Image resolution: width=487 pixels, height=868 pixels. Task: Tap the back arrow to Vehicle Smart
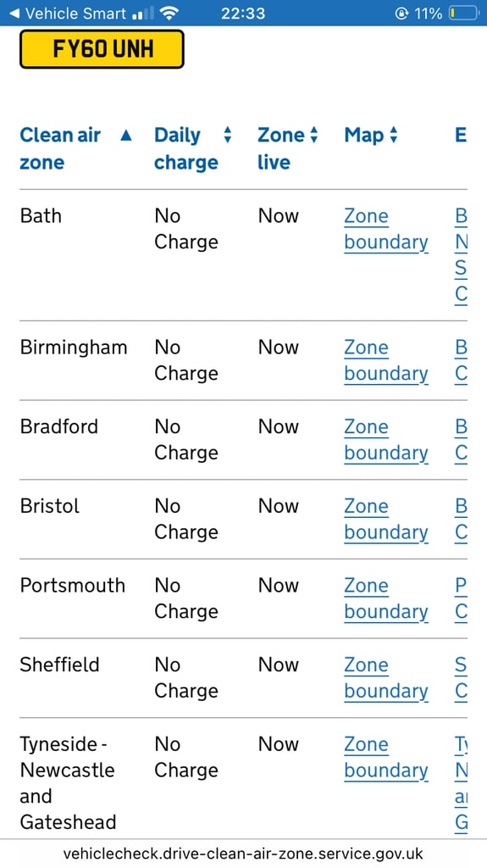pyautogui.click(x=14, y=14)
